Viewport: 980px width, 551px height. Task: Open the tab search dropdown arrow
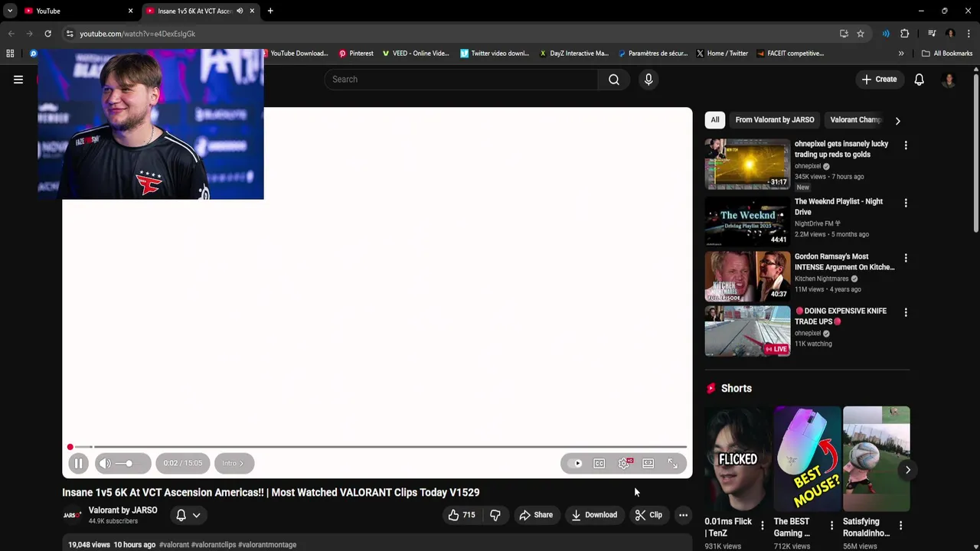click(10, 11)
